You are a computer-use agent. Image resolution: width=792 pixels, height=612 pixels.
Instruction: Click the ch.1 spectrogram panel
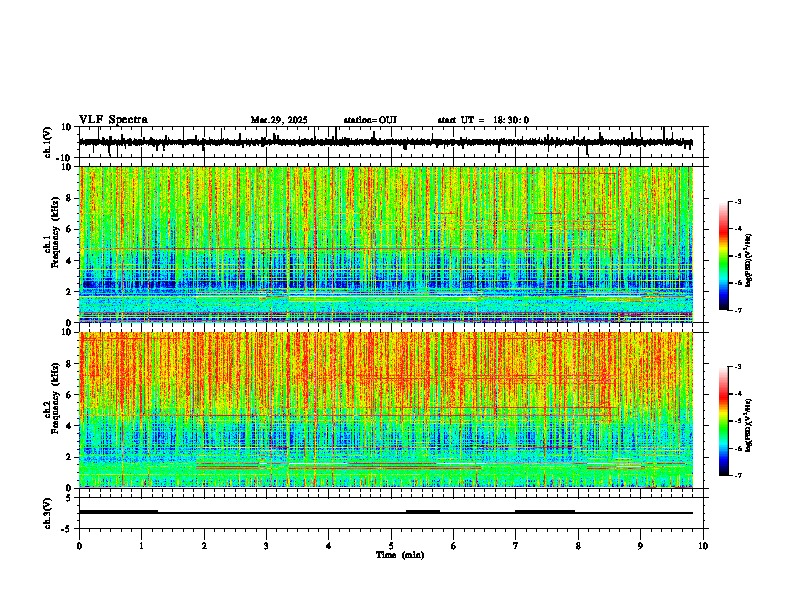(x=385, y=244)
